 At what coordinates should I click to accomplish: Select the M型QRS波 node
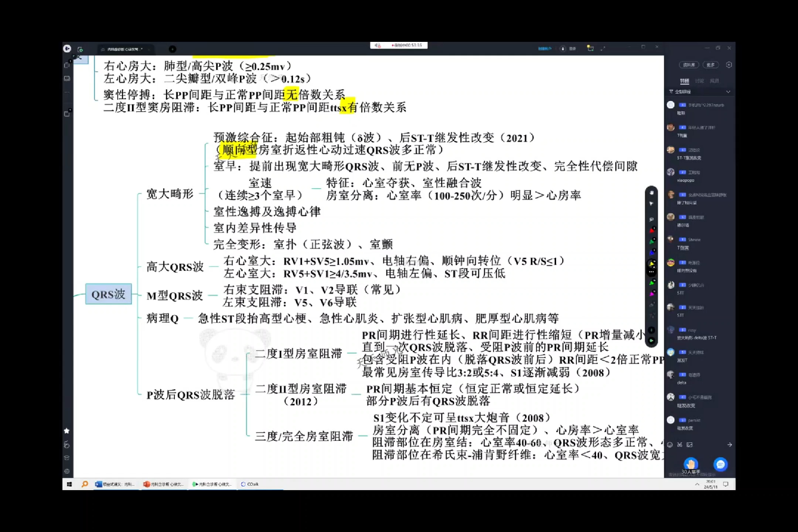[175, 296]
